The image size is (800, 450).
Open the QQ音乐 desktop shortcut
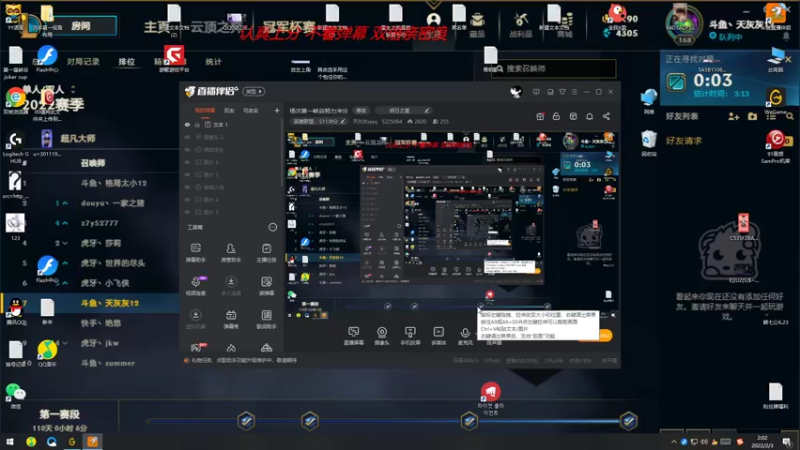click(x=47, y=353)
